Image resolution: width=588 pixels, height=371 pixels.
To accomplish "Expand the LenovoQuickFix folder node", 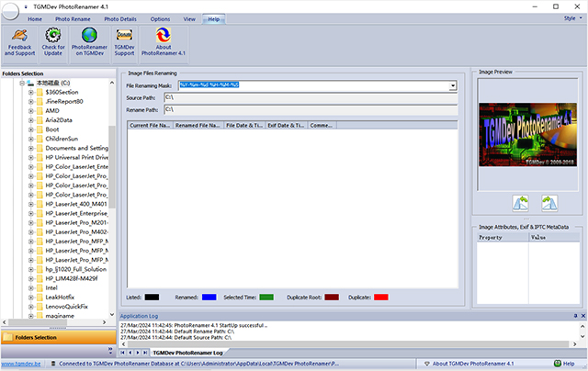I will tap(31, 307).
